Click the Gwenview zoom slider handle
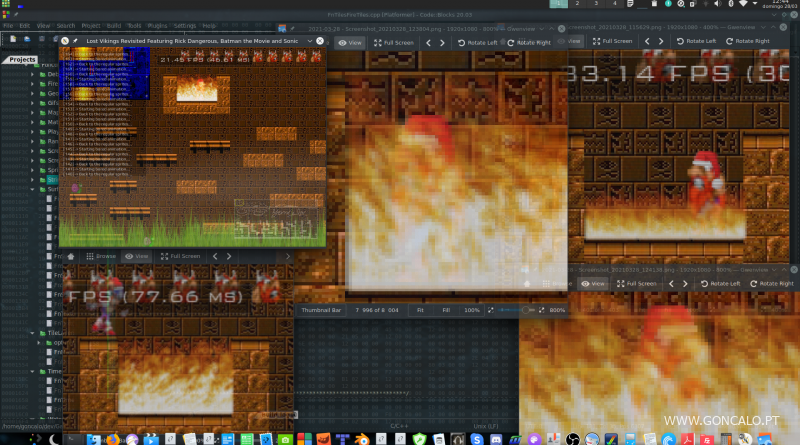 [526, 310]
